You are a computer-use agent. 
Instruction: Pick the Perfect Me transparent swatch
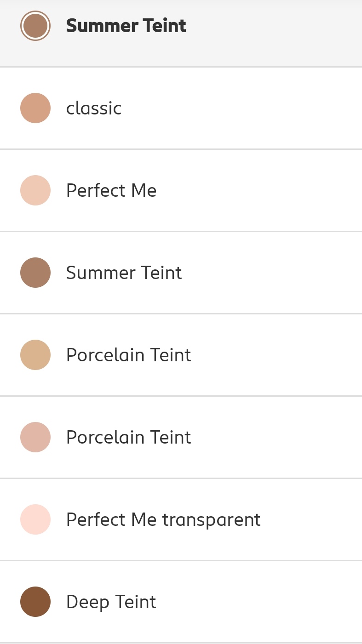(35, 519)
